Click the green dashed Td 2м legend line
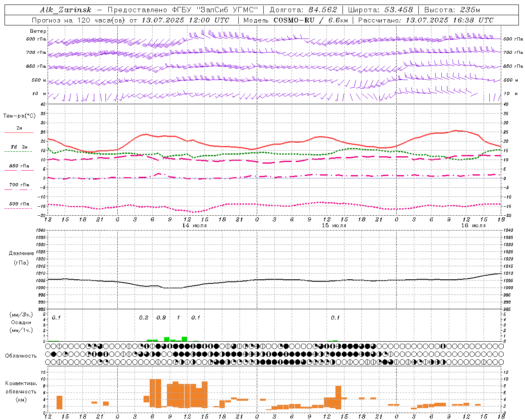 tap(18, 151)
